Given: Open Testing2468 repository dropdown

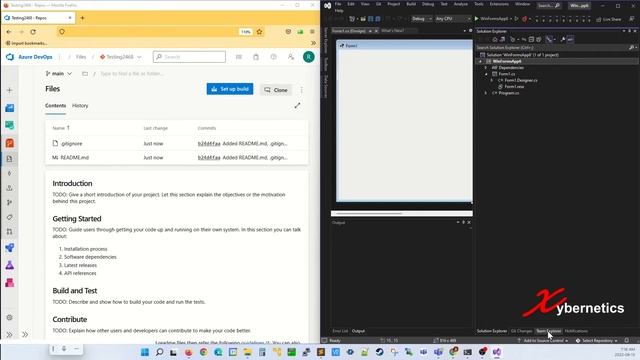Looking at the screenshot, I should (120, 57).
